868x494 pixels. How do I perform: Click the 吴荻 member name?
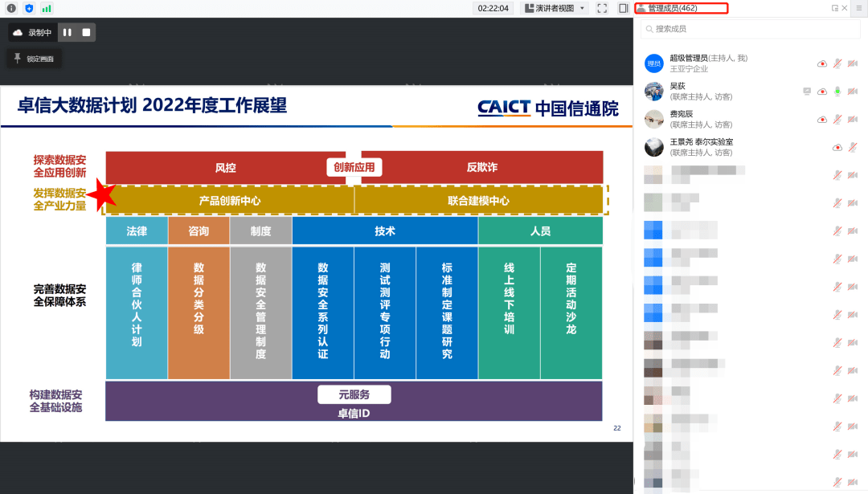[x=678, y=86]
